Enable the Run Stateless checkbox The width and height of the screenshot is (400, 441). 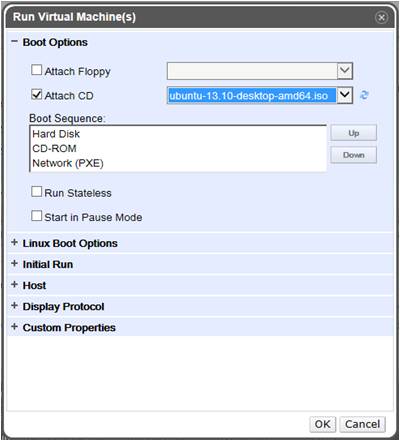pos(36,192)
